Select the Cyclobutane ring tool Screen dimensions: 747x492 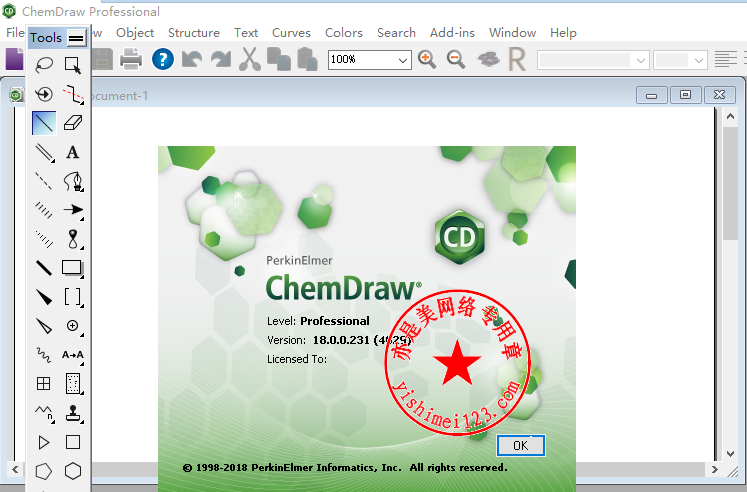point(73,442)
